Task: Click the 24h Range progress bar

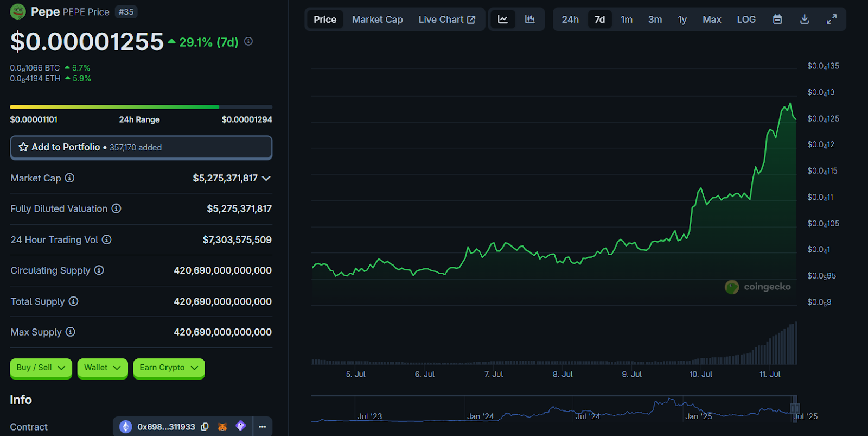Action: pos(141,107)
